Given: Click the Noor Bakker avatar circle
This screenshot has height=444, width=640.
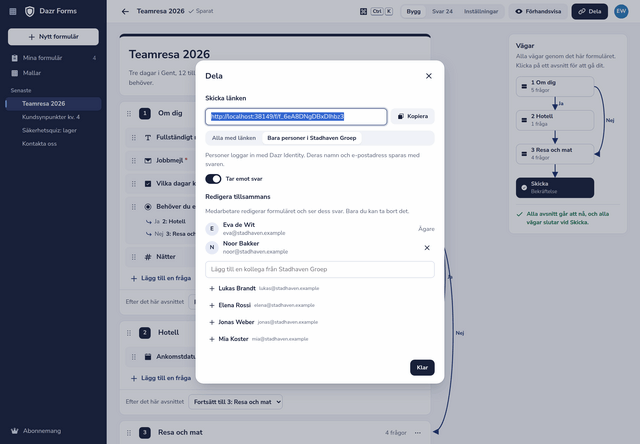Looking at the screenshot, I should [x=212, y=247].
